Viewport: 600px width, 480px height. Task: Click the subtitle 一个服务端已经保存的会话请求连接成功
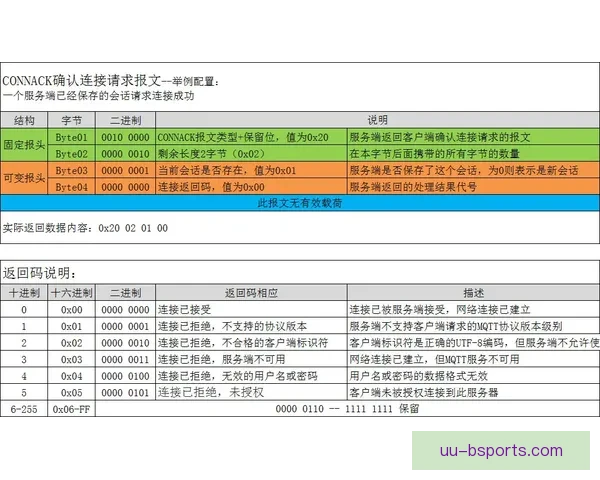tap(98, 96)
